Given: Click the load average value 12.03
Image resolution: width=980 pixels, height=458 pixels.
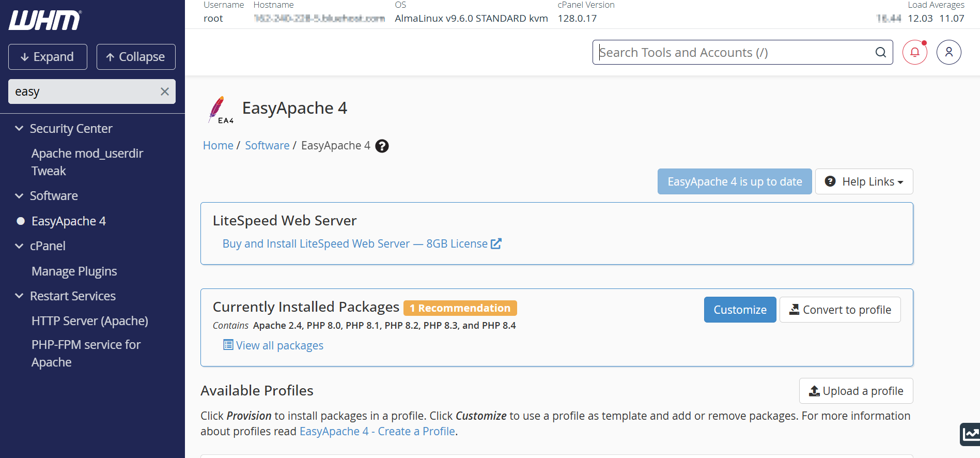Looking at the screenshot, I should click(x=920, y=19).
